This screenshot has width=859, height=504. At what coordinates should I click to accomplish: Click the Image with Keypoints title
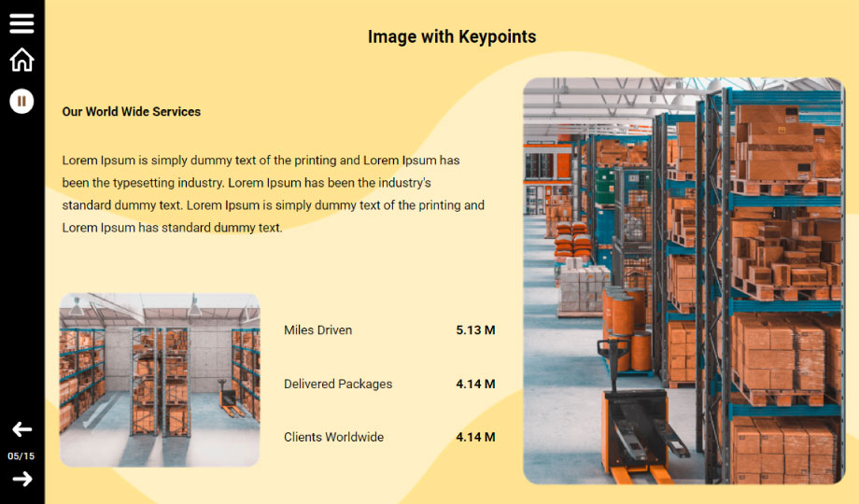[452, 37]
